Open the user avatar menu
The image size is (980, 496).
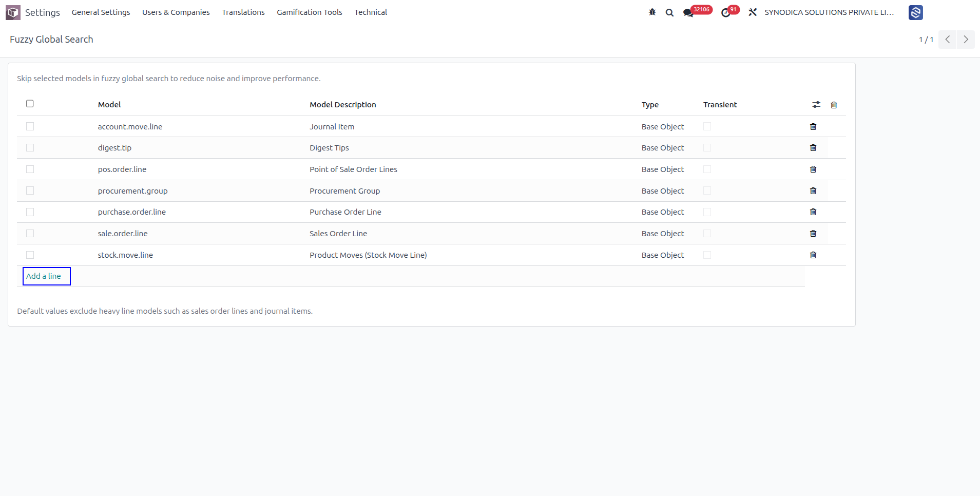(x=915, y=12)
